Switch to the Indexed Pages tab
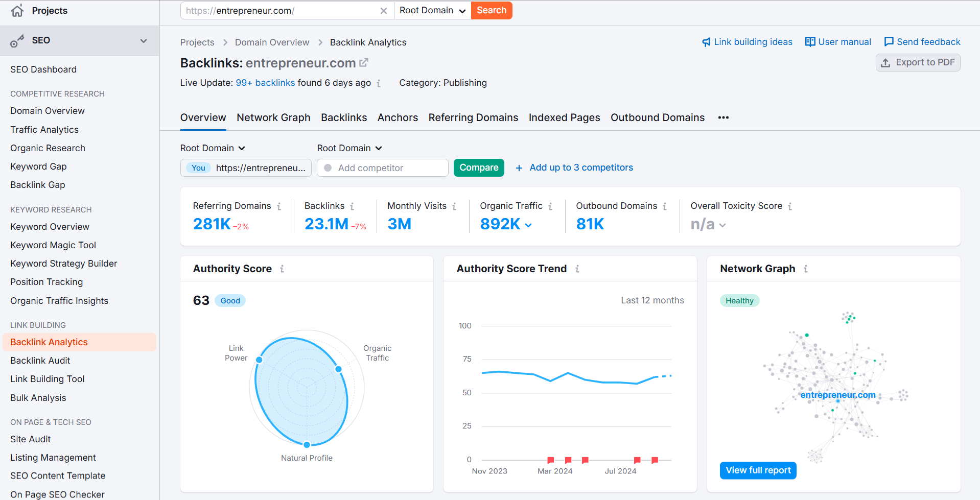Screen dimensions: 980x500 [x=564, y=117]
